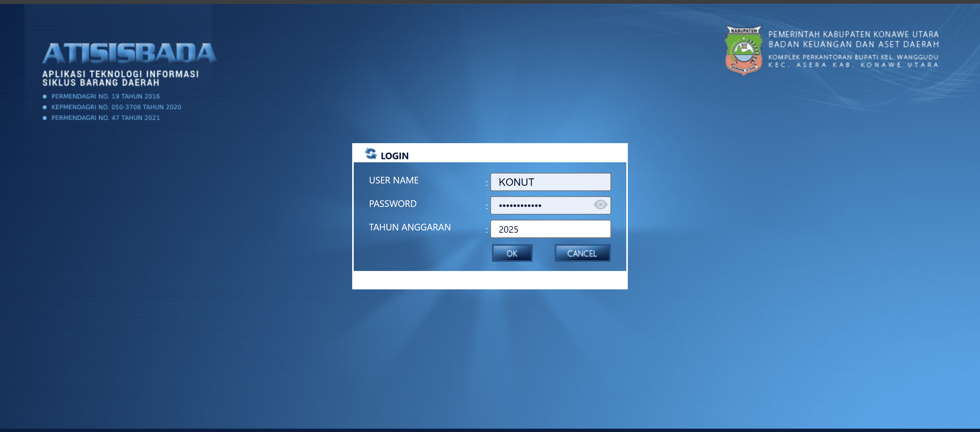Select the TAHUN ANGGARAN field showing 2025
Viewport: 980px width, 432px height.
550,229
